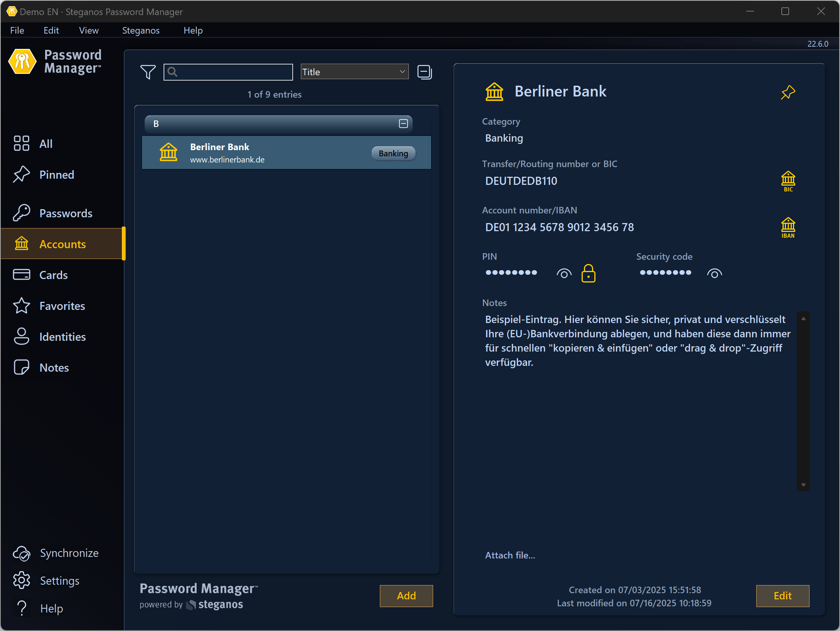Collapse all groups with the list collapse control
Image resolution: width=840 pixels, height=631 pixels.
coord(425,72)
